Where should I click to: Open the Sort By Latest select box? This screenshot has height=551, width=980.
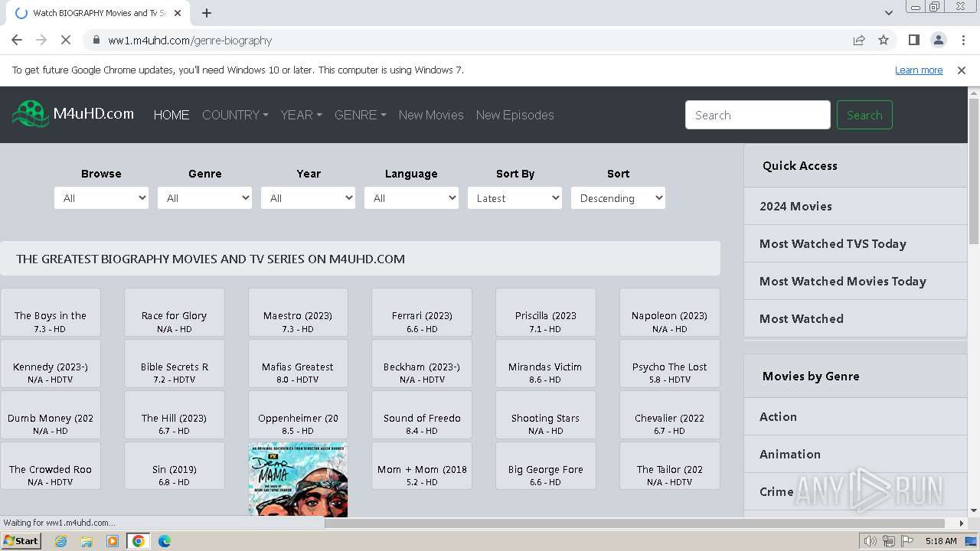(514, 198)
